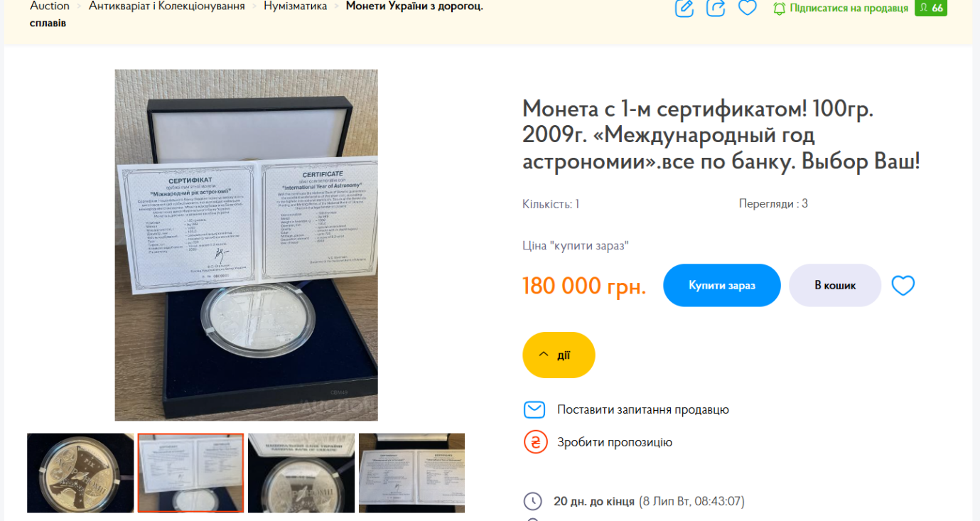Open the Auction breadcrumb link
980x521 pixels.
click(50, 6)
